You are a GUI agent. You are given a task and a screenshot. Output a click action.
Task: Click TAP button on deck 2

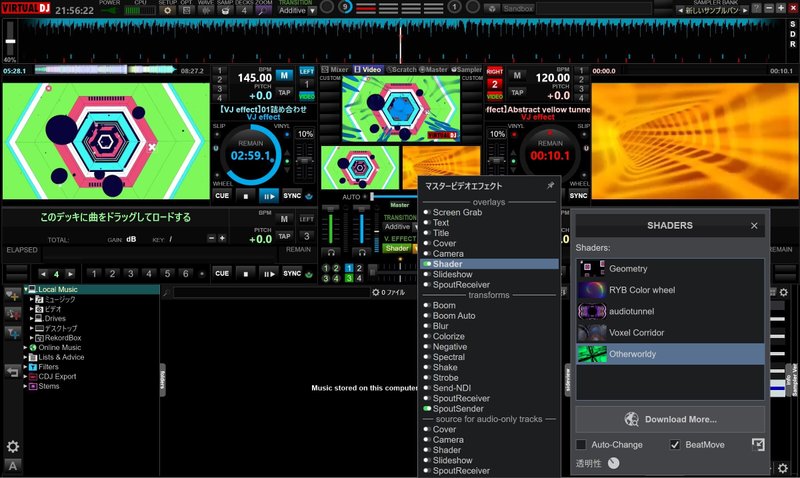point(517,92)
